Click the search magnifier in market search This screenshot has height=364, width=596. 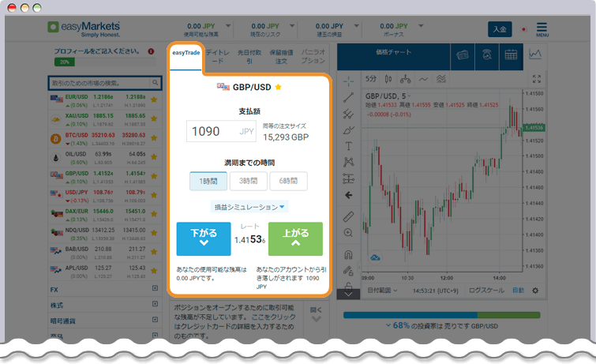click(155, 83)
